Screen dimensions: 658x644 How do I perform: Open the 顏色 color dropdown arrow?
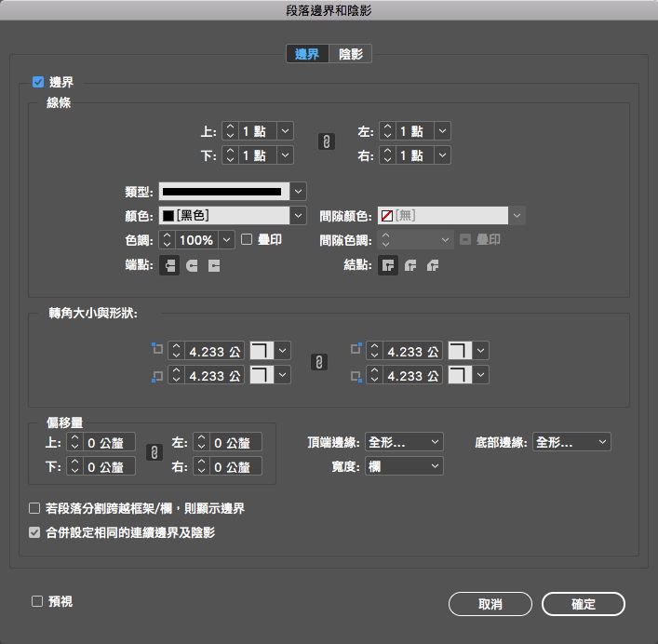click(298, 216)
